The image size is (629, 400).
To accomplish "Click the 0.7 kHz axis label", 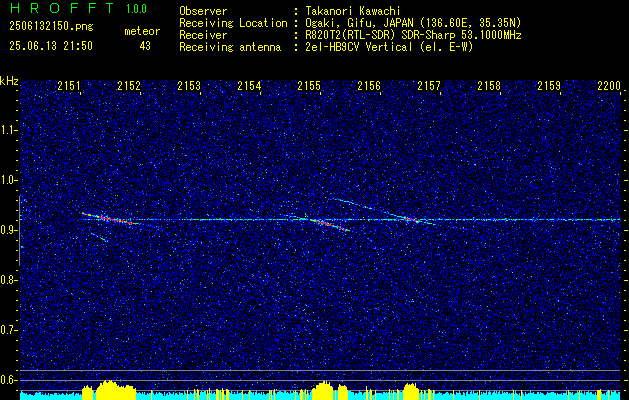I will click(8, 330).
